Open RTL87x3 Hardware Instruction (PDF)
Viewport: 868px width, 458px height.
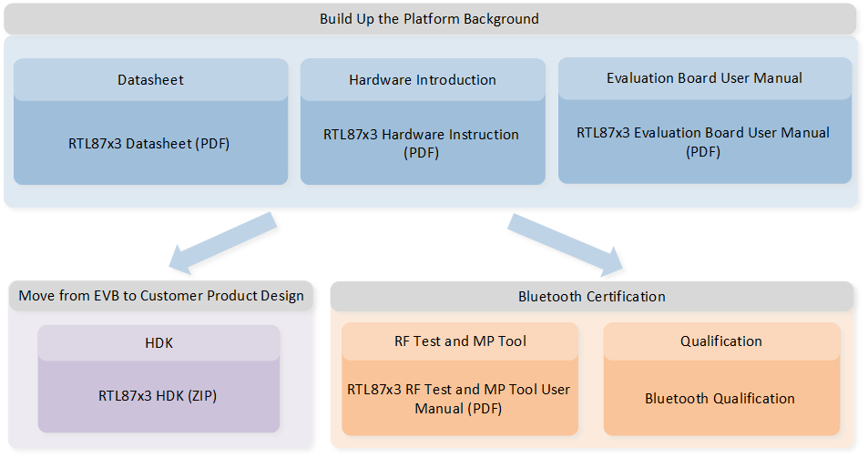(422, 143)
